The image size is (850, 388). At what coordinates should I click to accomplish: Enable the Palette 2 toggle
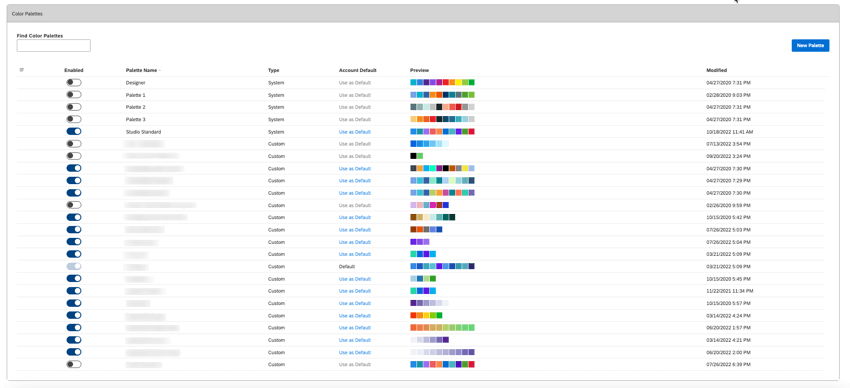tap(74, 107)
